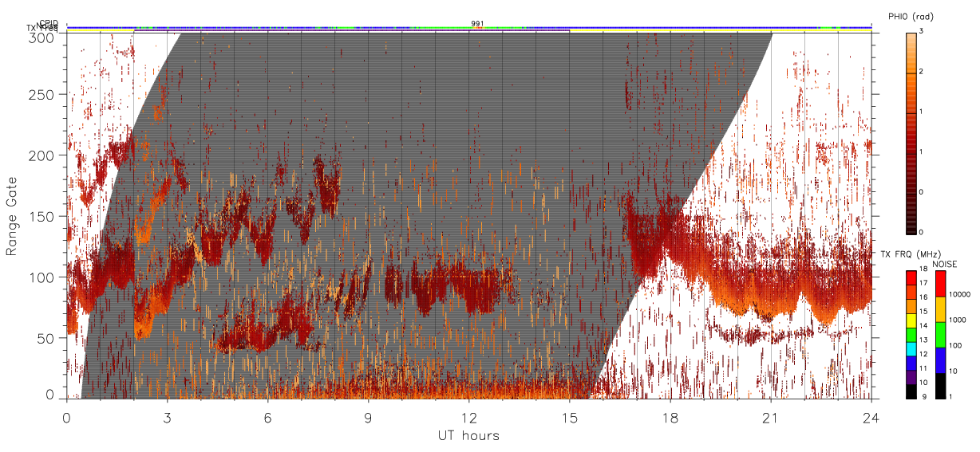
Task: Click the blue 11–12 MHz TX FRQ swatch
Action: click(x=911, y=364)
